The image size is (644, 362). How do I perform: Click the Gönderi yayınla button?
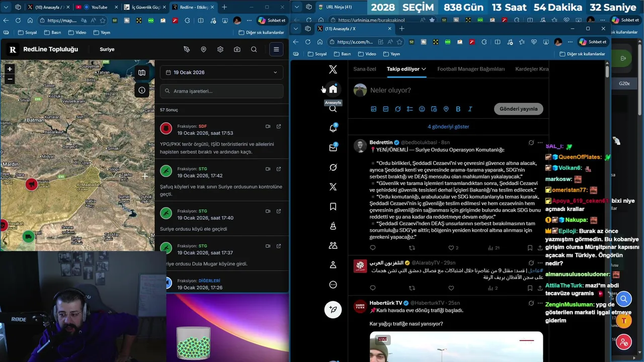(518, 109)
